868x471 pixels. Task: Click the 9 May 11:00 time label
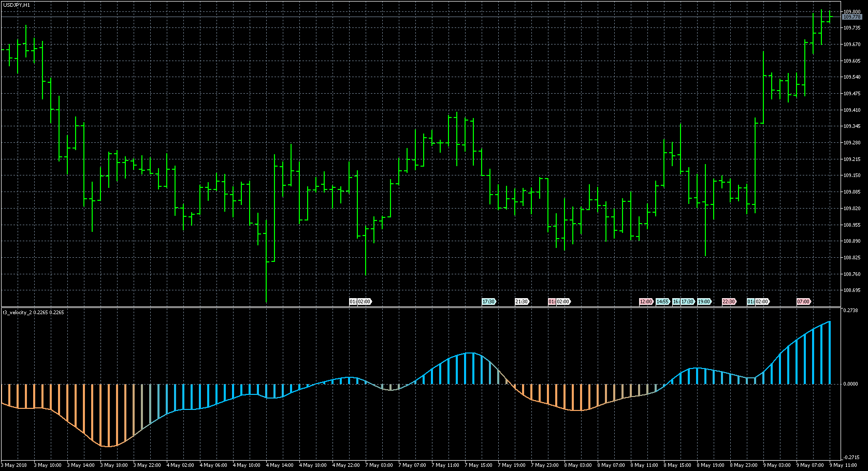click(844, 465)
